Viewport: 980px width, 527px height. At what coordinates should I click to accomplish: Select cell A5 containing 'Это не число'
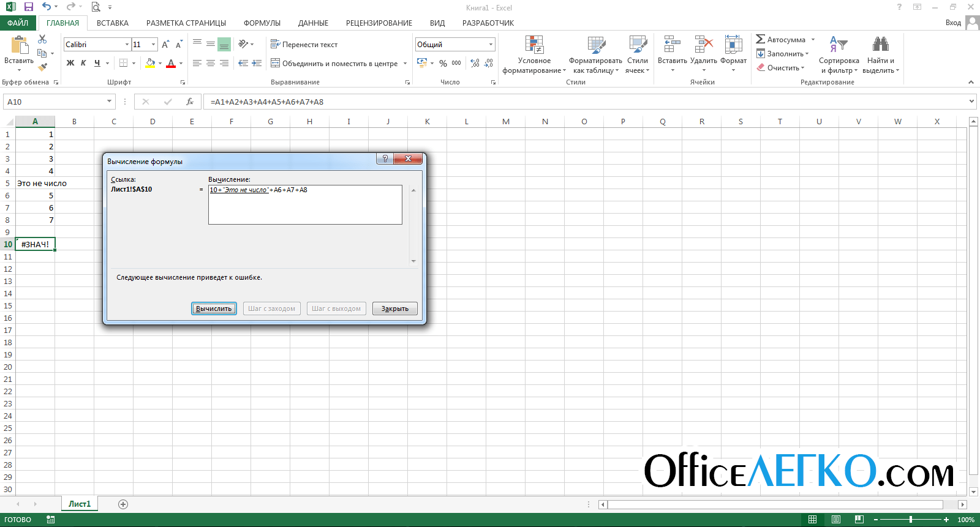click(x=35, y=183)
